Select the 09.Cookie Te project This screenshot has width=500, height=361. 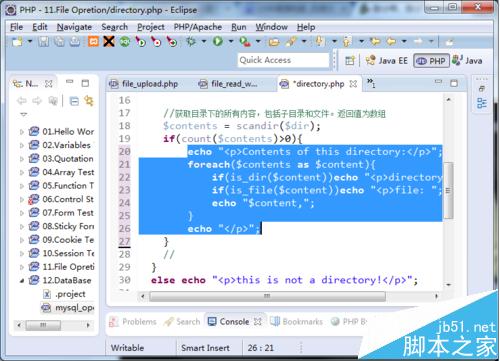click(61, 240)
